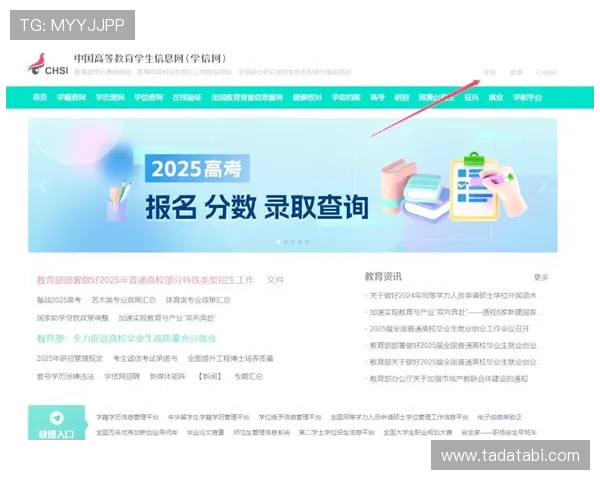This screenshot has height=480, width=600.
Task: Open the 全国万名优秀创新创业导师库 quick link
Action: 137,433
